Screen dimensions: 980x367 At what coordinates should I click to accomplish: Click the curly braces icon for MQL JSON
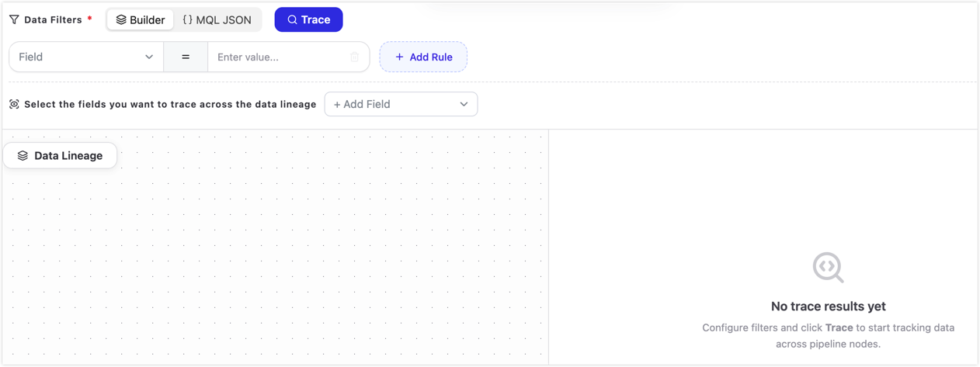coord(187,19)
